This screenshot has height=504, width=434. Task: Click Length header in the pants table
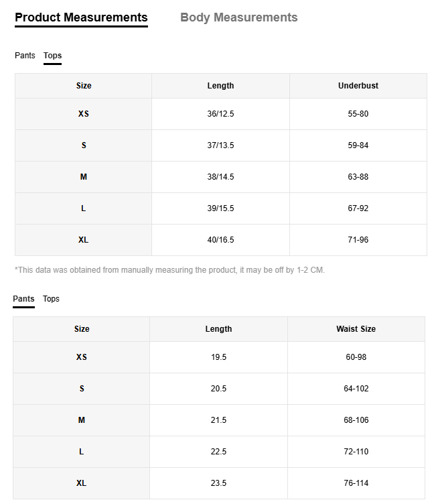click(218, 329)
